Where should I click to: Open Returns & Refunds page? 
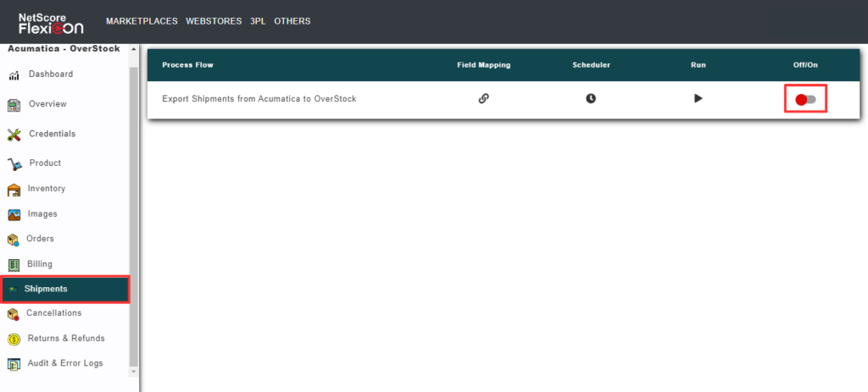tap(66, 339)
